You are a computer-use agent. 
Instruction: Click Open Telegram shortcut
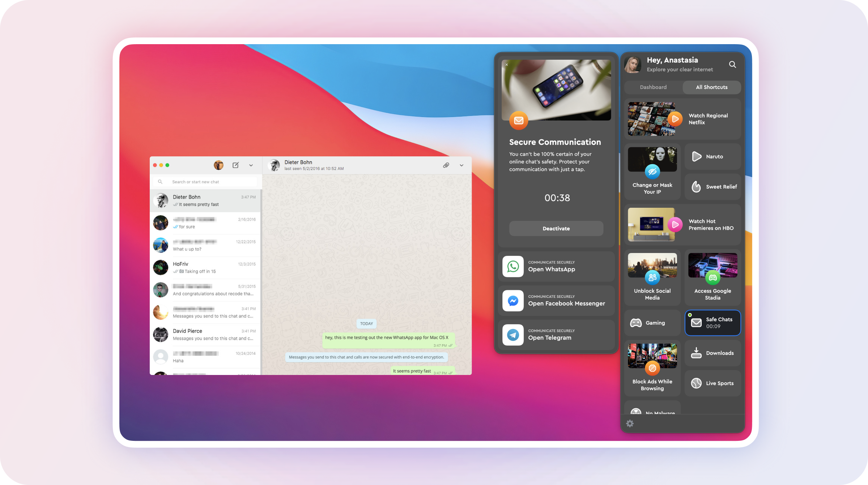[x=556, y=335]
